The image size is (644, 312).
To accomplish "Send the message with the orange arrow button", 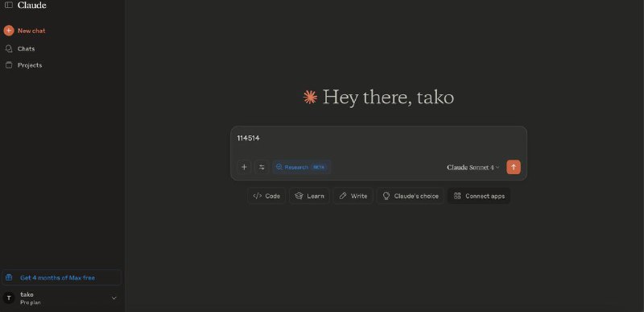I will coord(514,167).
